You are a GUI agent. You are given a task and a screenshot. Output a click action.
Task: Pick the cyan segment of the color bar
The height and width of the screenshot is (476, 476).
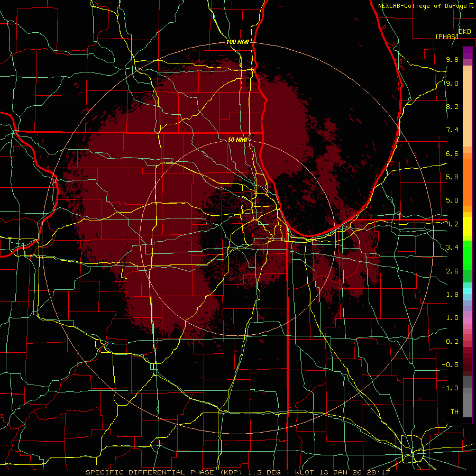click(467, 290)
